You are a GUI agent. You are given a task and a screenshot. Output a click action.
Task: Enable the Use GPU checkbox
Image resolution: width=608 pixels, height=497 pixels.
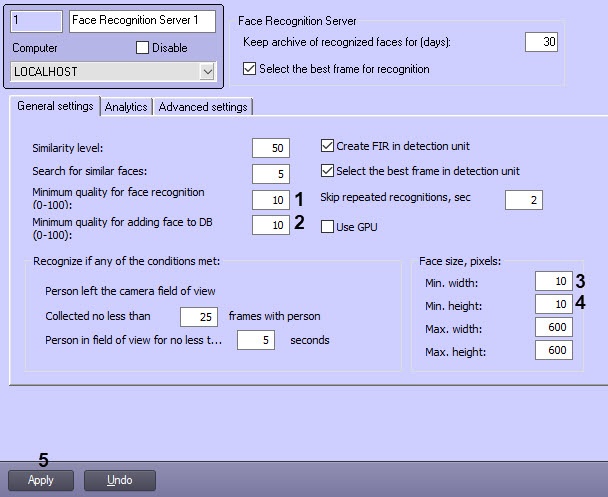(326, 227)
